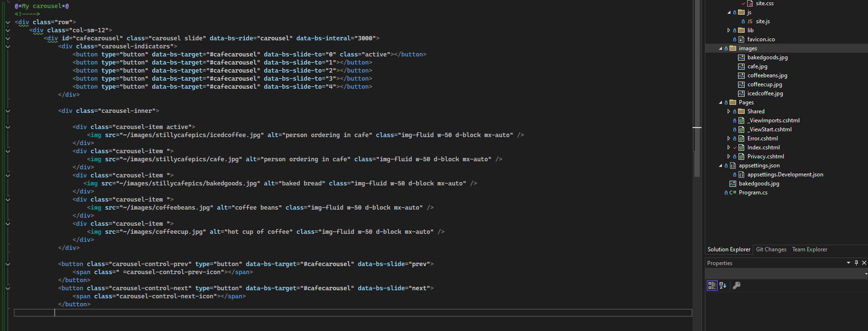Pin the Properties panel with pushpin icon
The image size is (868, 331).
(x=856, y=263)
